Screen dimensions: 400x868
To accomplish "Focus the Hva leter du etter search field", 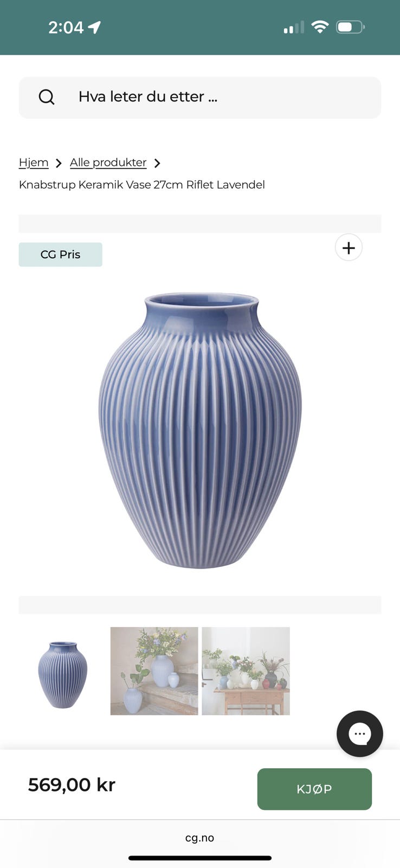I will (x=200, y=97).
